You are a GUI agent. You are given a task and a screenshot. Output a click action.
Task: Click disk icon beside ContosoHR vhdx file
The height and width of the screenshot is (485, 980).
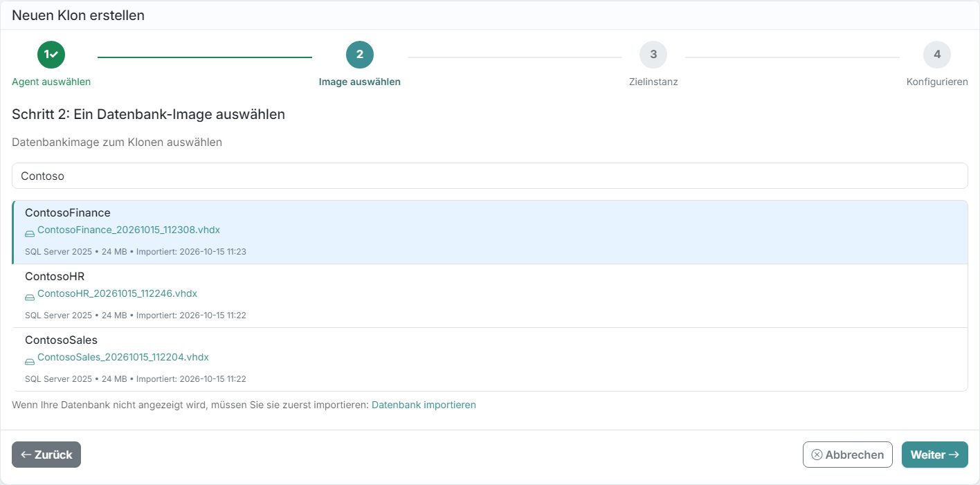click(30, 298)
